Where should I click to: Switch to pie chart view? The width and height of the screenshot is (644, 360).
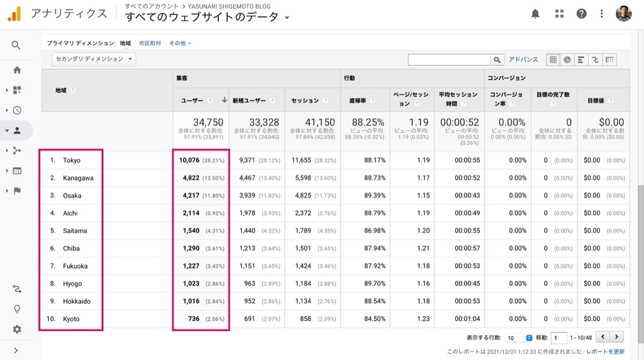click(x=567, y=60)
